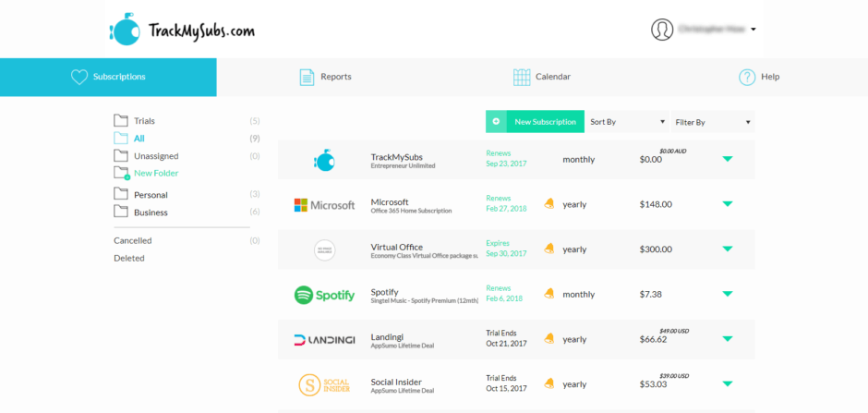Click the Social Insider row alert bell
The width and height of the screenshot is (868, 413).
549,383
